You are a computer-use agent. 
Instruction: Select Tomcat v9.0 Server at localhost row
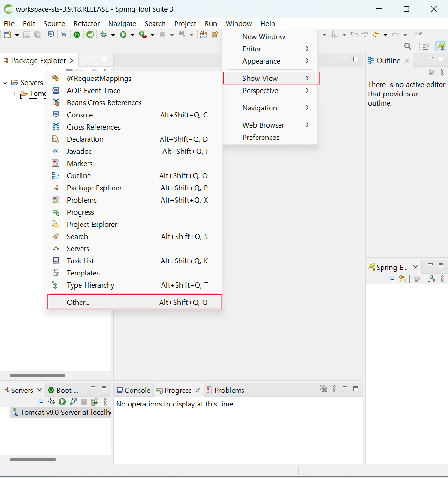point(61,413)
